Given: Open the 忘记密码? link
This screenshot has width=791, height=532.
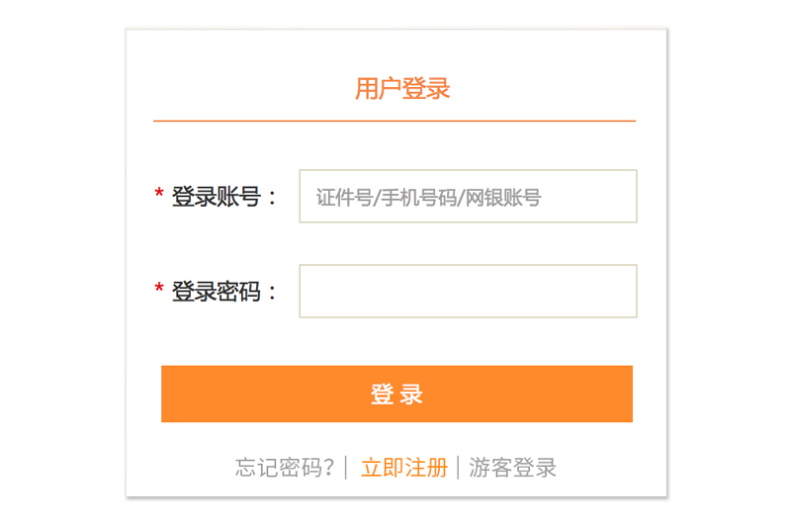Looking at the screenshot, I should [285, 468].
